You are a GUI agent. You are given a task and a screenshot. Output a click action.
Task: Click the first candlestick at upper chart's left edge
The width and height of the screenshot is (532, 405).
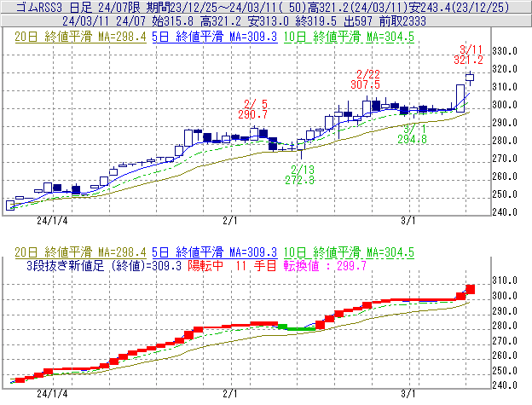coord(10,205)
